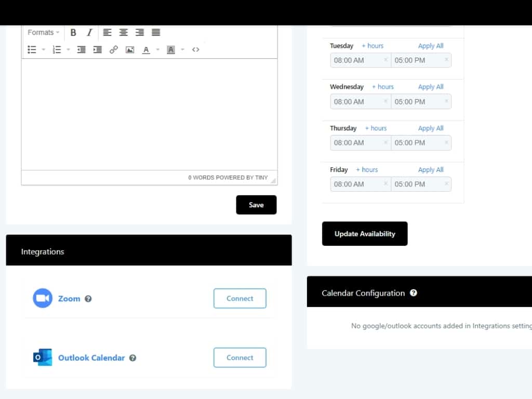Toggle italic formatting in the editor

coord(89,32)
